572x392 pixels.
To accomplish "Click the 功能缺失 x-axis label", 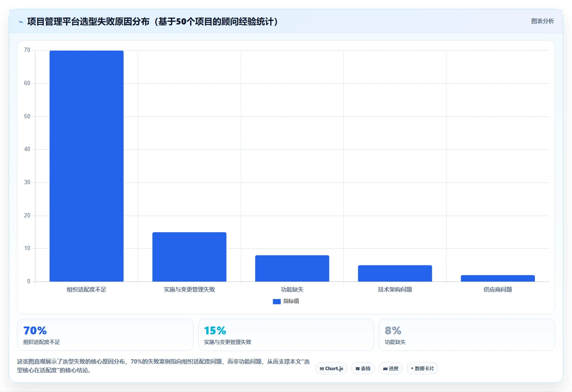I will [x=292, y=290].
